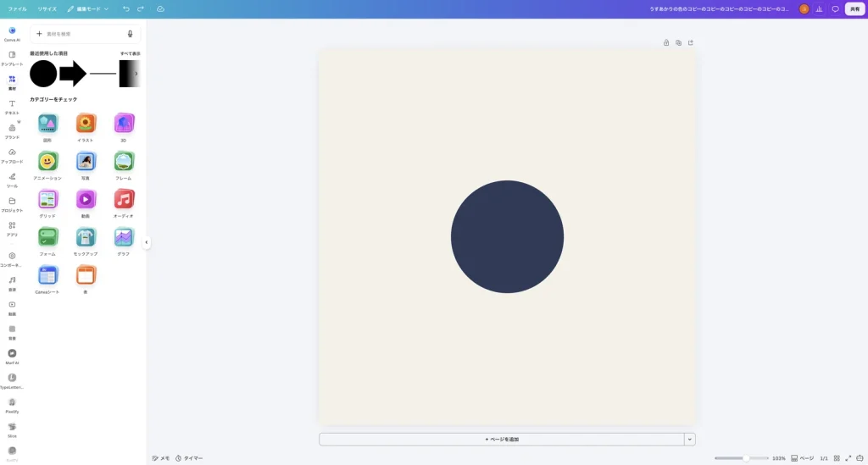Open the 図形 (Shapes) category
868x465 pixels.
47,126
